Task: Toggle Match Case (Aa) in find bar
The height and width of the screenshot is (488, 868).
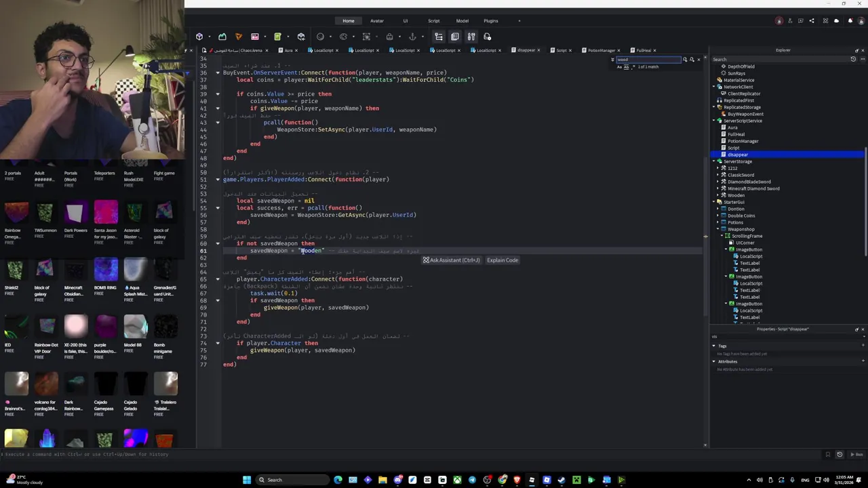Action: point(619,66)
